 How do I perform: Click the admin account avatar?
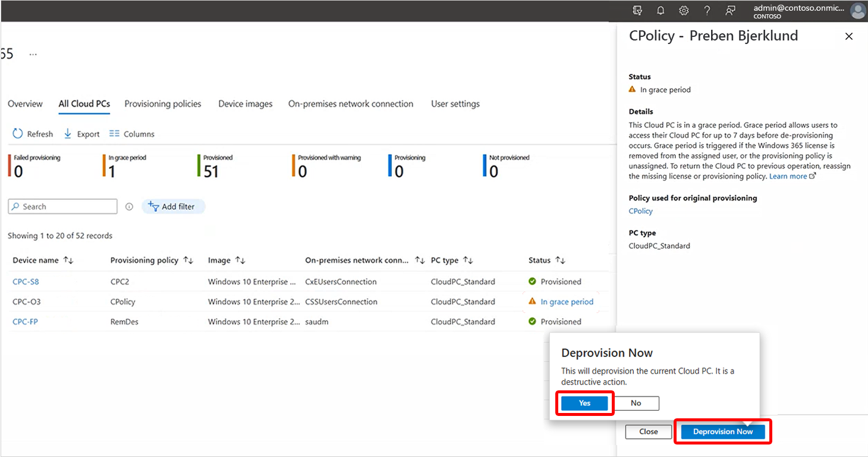(858, 11)
